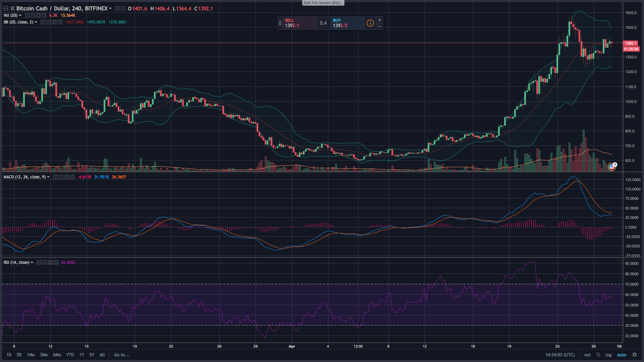Click the 14:34:03 (UTC) timezone clock
This screenshot has width=644, height=362.
[x=560, y=355]
